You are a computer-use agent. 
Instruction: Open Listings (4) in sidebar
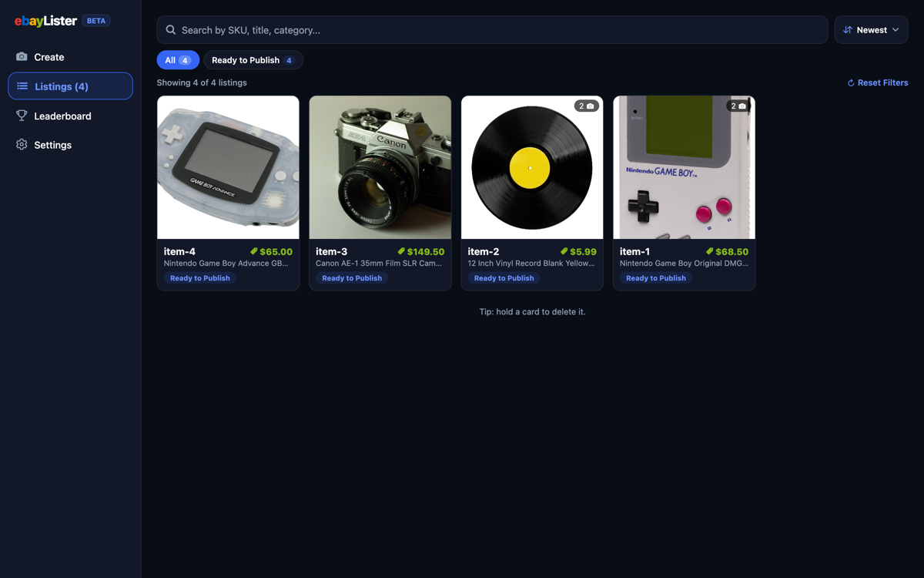(70, 86)
